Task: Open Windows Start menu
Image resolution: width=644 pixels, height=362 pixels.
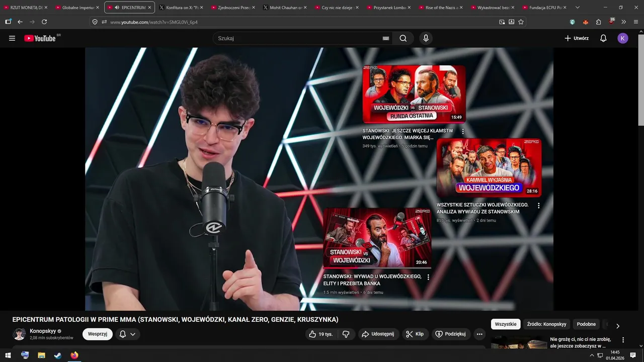Action: coord(8,355)
